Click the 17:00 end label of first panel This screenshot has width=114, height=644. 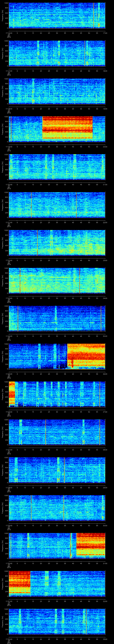[105, 33]
